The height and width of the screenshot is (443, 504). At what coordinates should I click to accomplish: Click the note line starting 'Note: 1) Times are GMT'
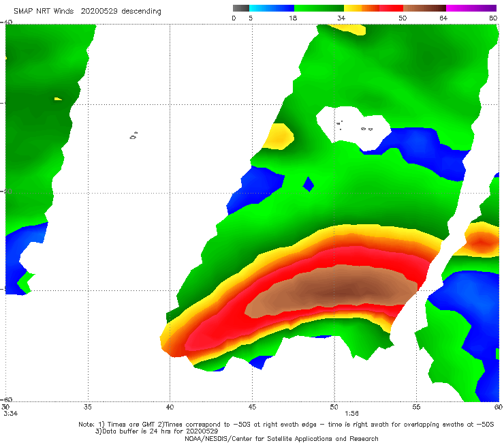[286, 425]
